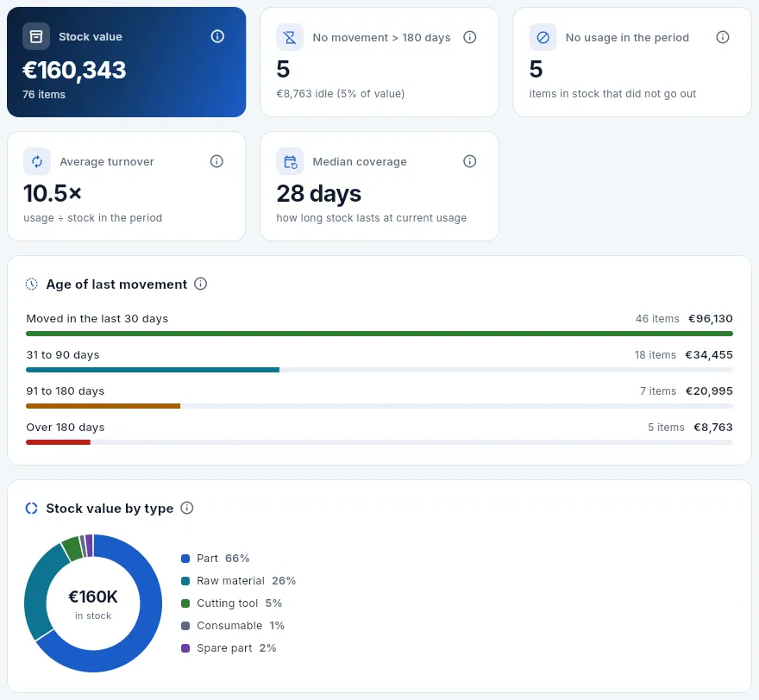The width and height of the screenshot is (759, 700).
Task: Show info for Age of last movement
Action: pyautogui.click(x=200, y=284)
